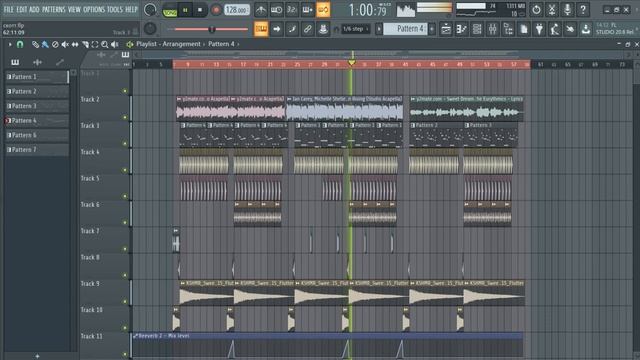Select Pattern 6 in picker list

(x=36, y=135)
